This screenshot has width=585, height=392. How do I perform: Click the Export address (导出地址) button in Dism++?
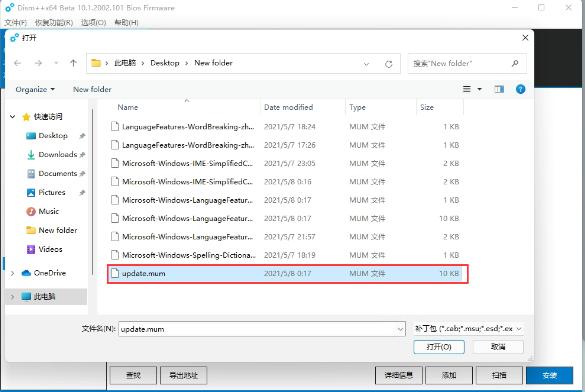click(x=183, y=375)
